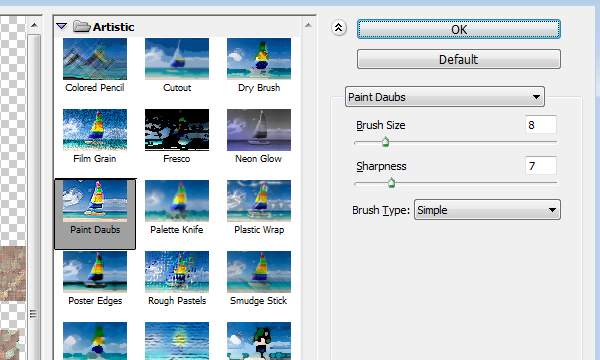Choose the Poster Edges filter thumbnail
The image size is (600, 360).
point(95,272)
